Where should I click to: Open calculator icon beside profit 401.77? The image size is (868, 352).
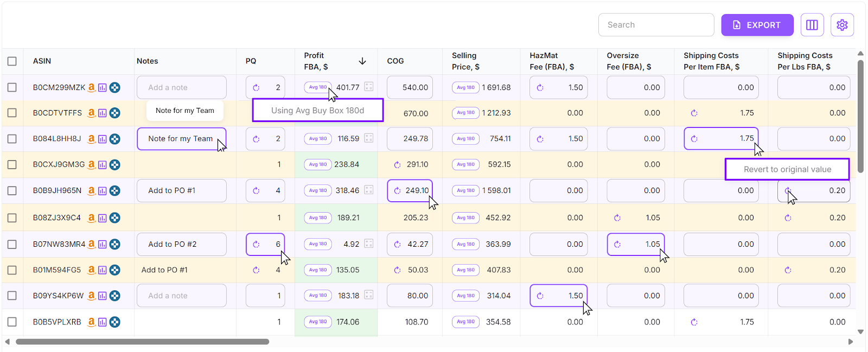pyautogui.click(x=369, y=87)
